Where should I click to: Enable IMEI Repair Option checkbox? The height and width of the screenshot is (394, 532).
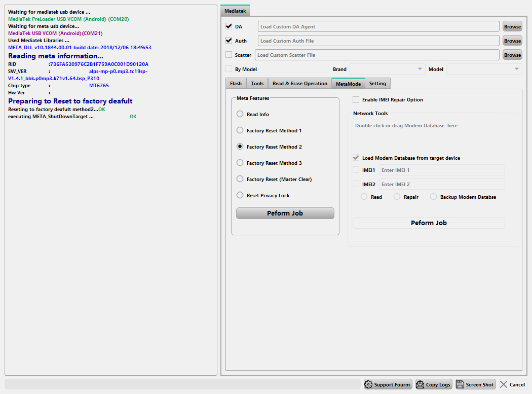tap(356, 99)
